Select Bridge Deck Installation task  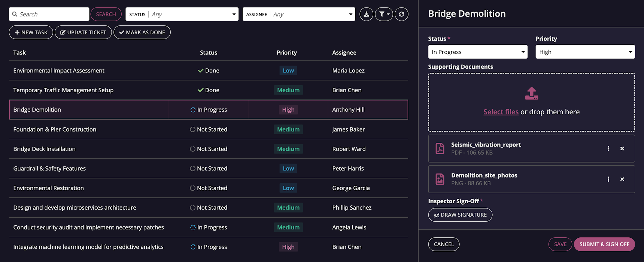209,149
